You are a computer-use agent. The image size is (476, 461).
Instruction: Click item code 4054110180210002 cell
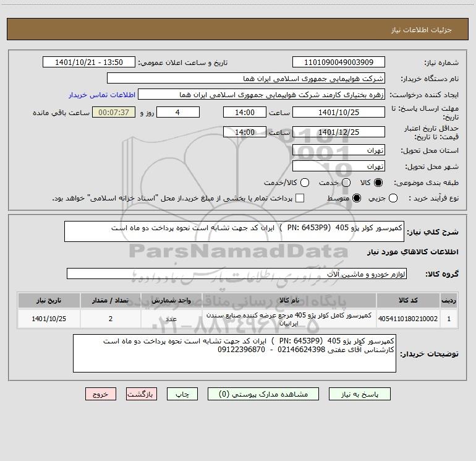[408, 319]
